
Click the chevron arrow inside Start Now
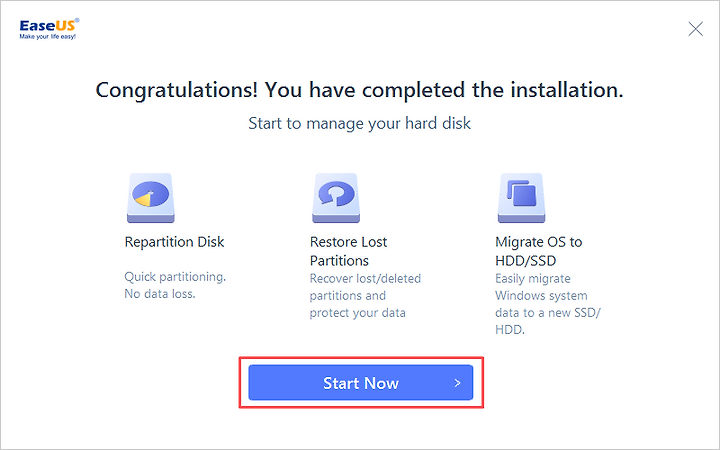(457, 383)
